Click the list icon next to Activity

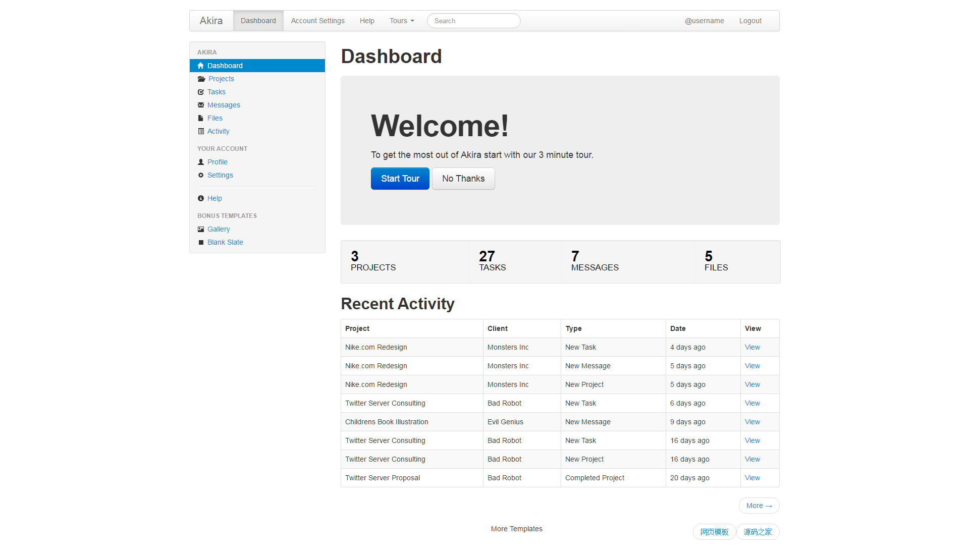click(x=201, y=131)
